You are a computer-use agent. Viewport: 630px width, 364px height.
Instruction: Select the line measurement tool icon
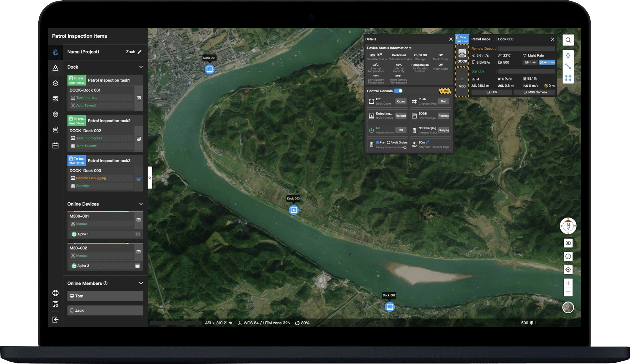pos(568,67)
